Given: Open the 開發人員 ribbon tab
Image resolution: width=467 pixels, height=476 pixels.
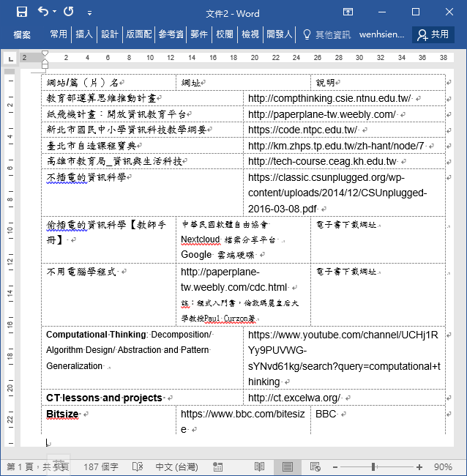Looking at the screenshot, I should 279,34.
